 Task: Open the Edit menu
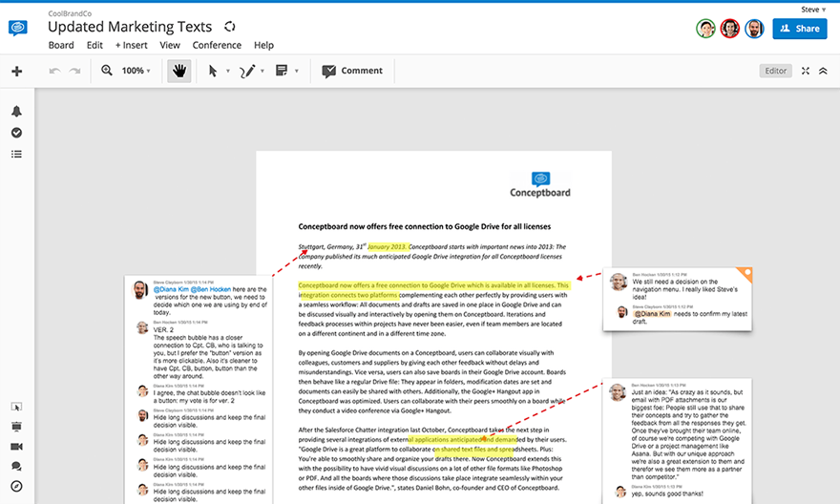coord(94,45)
